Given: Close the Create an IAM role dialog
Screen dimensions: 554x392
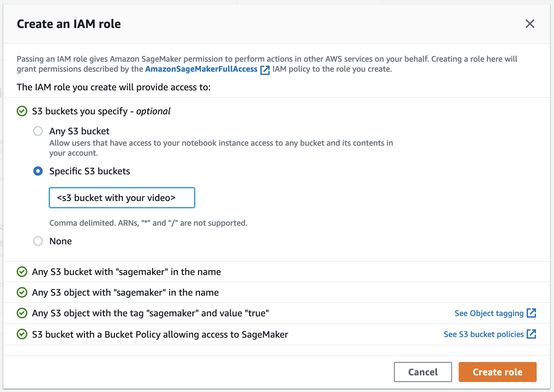Looking at the screenshot, I should [530, 24].
